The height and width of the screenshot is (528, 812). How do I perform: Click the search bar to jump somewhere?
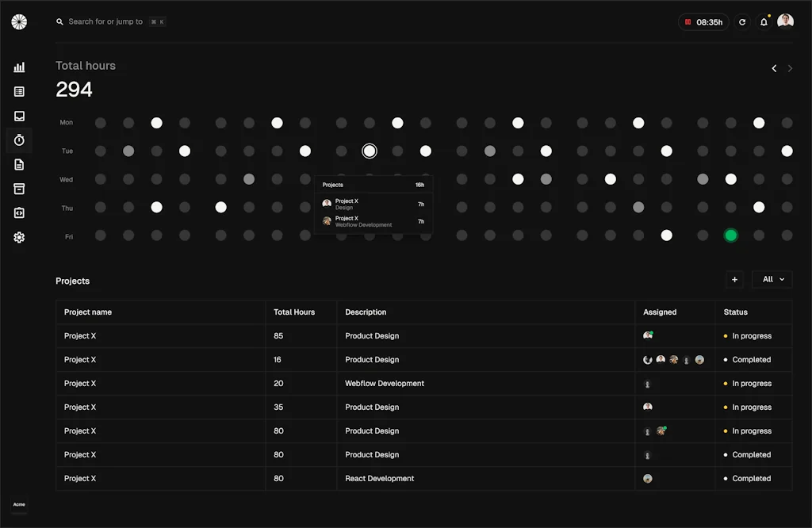point(111,21)
